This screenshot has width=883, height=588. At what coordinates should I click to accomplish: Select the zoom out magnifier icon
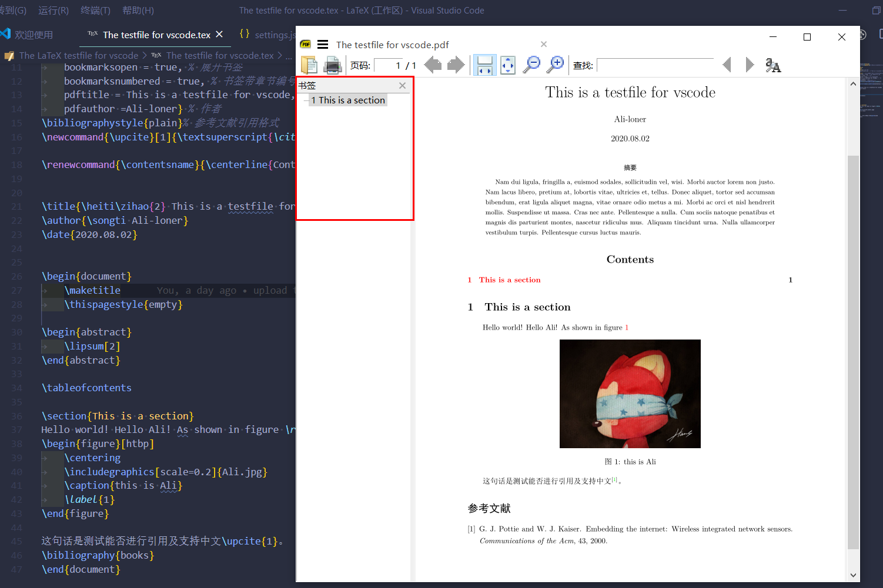click(531, 65)
